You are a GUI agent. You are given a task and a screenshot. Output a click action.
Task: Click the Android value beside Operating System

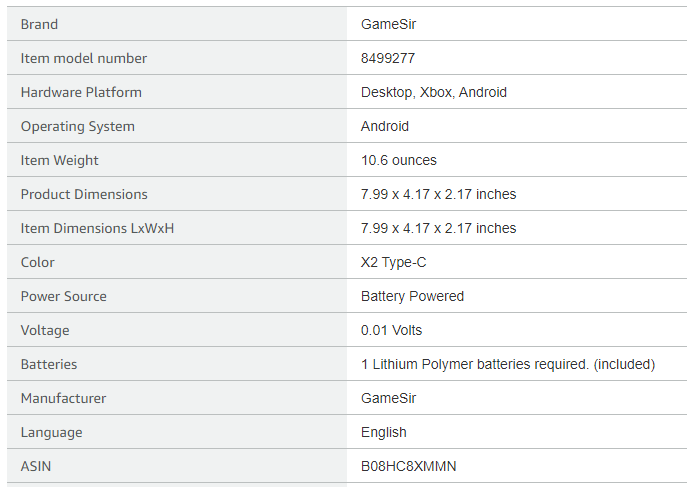(x=385, y=126)
